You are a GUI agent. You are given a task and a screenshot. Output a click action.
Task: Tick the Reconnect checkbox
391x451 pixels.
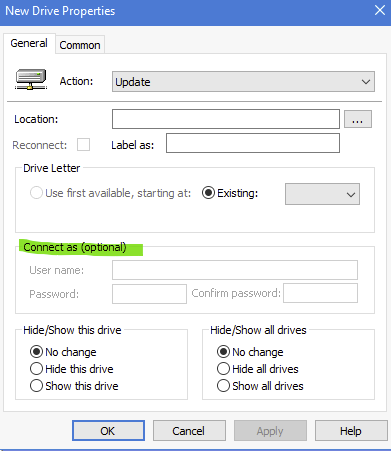tap(83, 145)
